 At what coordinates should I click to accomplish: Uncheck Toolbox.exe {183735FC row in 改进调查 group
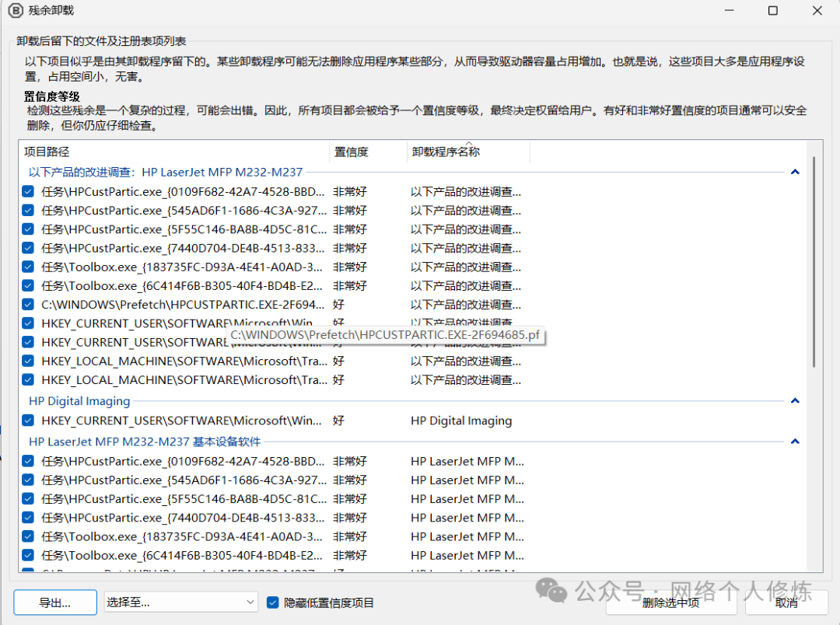(29, 267)
